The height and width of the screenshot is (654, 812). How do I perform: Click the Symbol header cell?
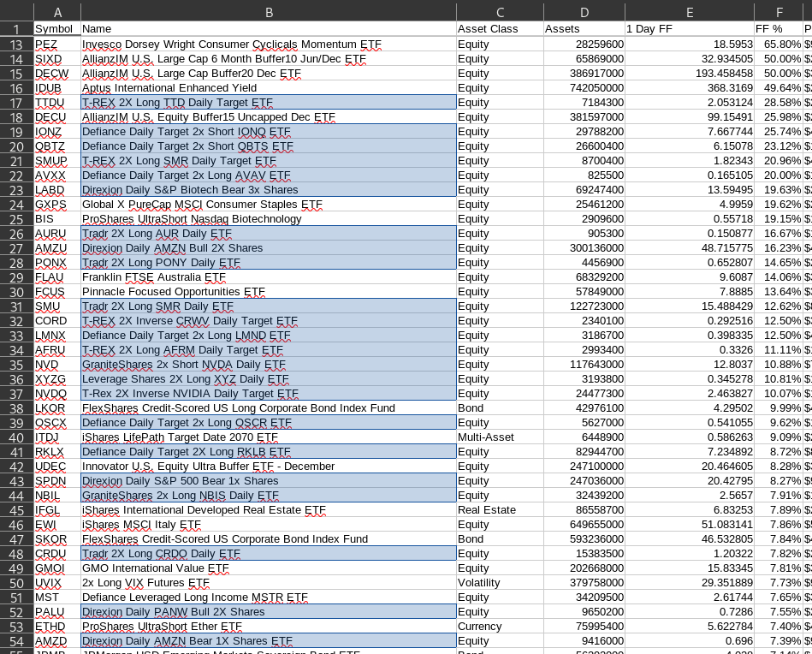(x=57, y=29)
